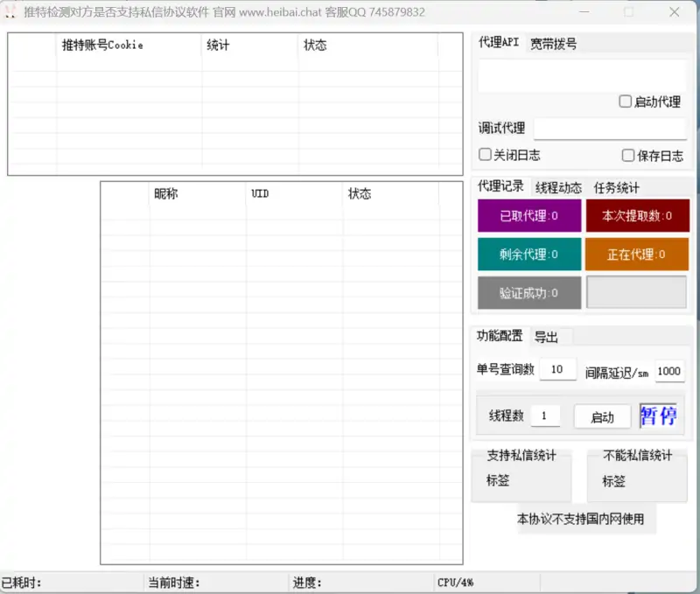Click the gray 验证成功 counter
The image size is (700, 594).
(528, 293)
